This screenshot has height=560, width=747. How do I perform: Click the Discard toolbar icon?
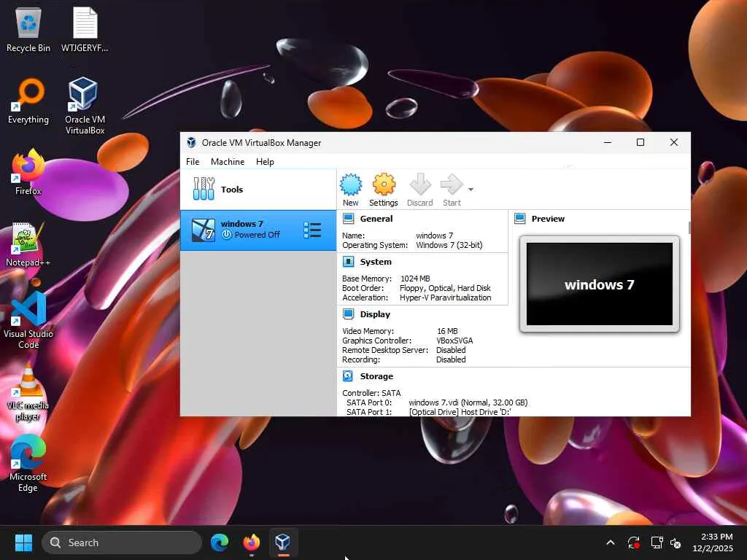point(419,190)
